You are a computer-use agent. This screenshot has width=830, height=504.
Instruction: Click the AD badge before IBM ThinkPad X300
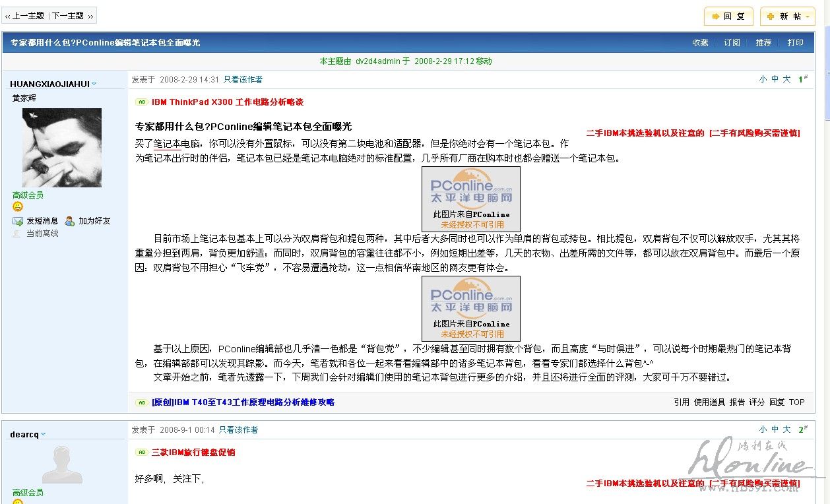[141, 102]
